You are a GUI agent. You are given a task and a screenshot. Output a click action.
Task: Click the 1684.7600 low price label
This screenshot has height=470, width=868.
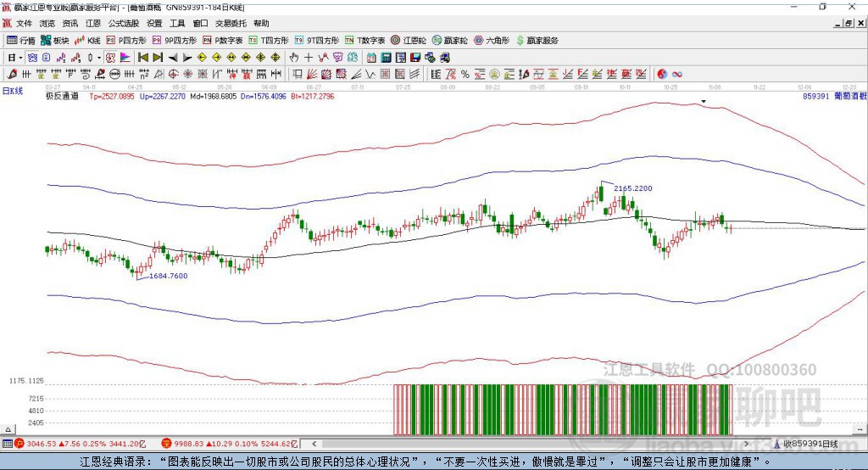point(169,276)
